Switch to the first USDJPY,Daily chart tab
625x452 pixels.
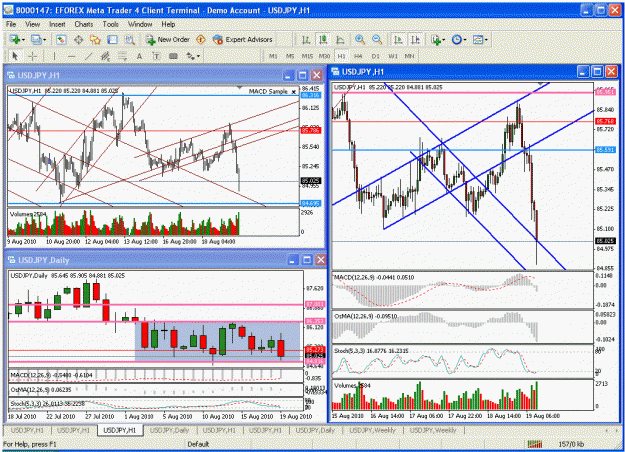coord(169,430)
